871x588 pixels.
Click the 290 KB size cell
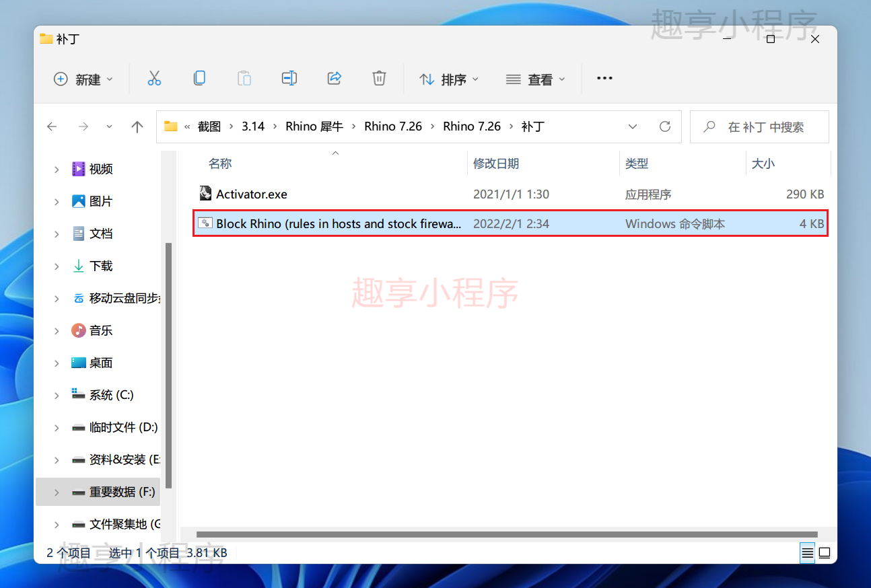click(805, 194)
